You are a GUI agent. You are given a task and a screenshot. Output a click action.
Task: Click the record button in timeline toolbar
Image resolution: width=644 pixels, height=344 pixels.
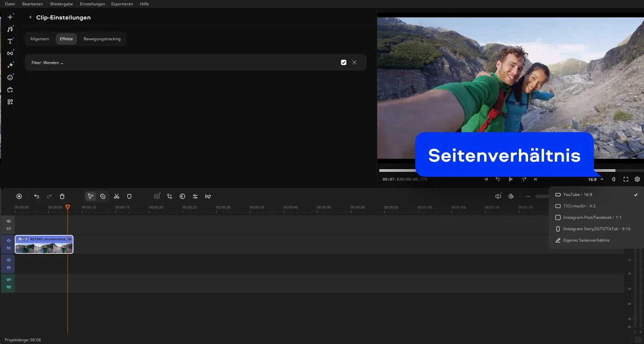tap(19, 196)
